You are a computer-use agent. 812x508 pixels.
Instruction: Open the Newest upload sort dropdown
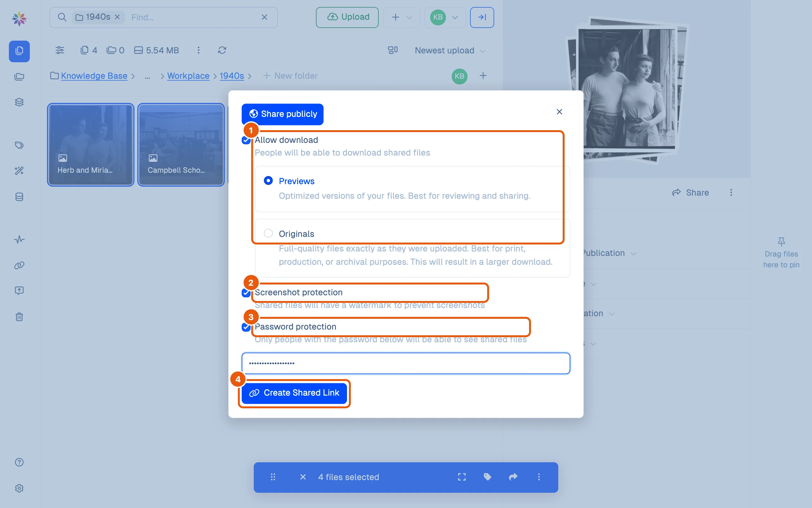(450, 50)
